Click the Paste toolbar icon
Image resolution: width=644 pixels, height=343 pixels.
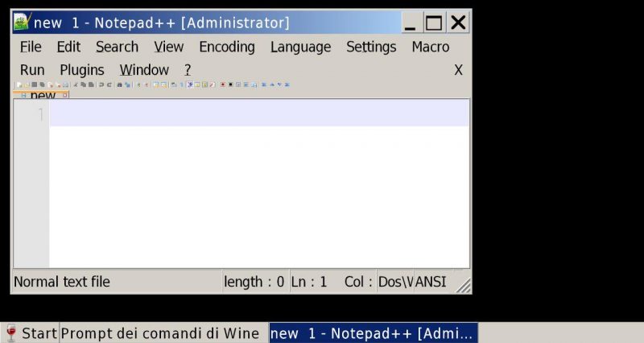point(91,85)
